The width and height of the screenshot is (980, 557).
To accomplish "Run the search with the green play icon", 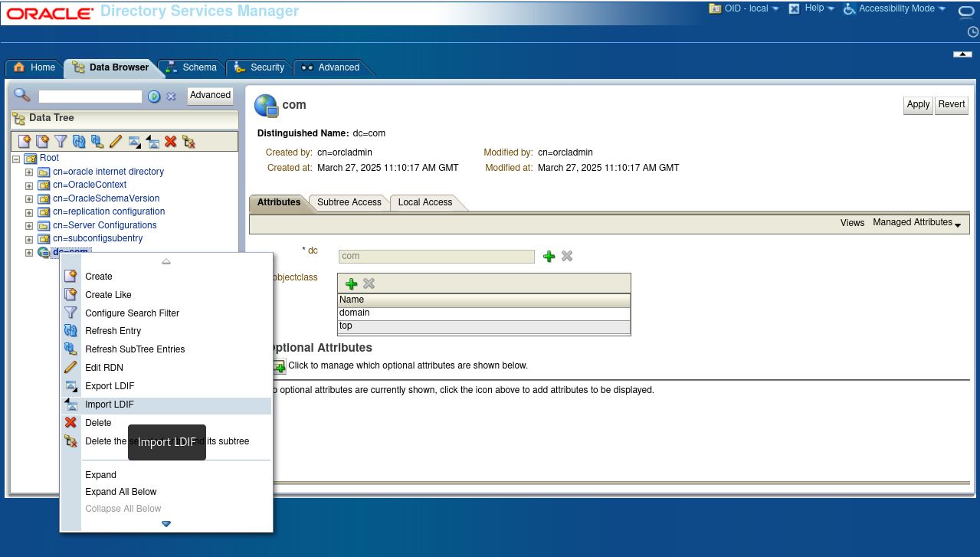I will point(154,97).
